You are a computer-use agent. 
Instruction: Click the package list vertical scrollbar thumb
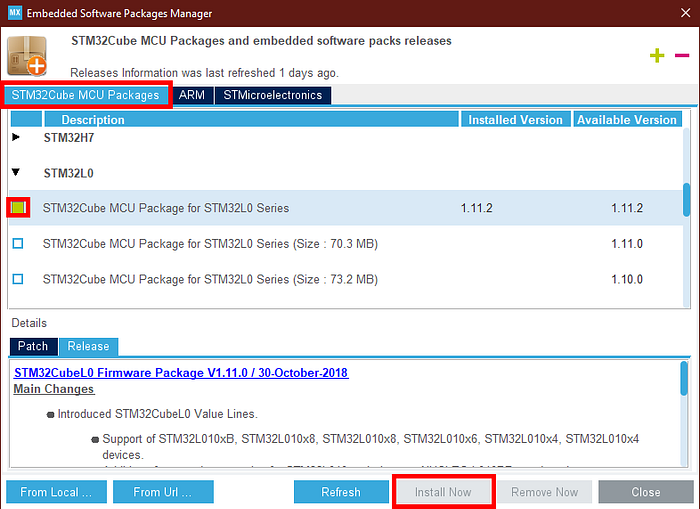click(687, 200)
